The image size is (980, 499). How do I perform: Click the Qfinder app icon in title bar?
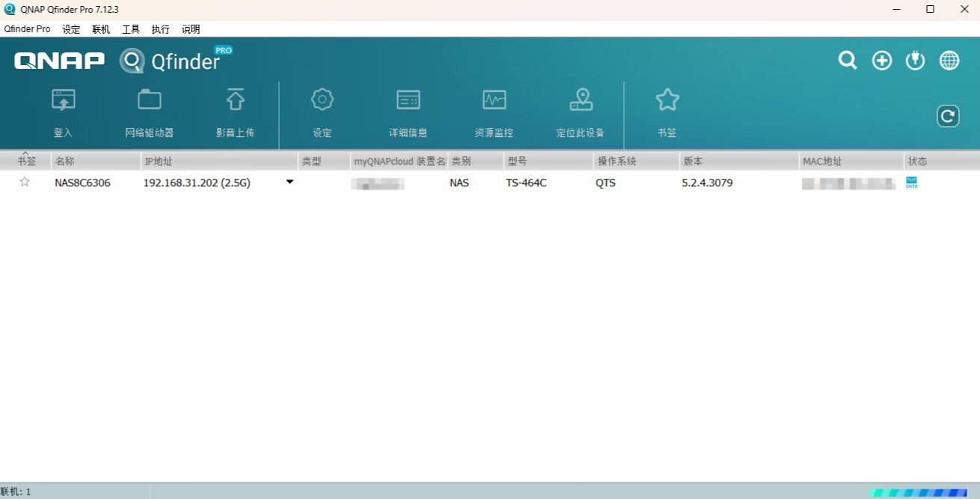[x=10, y=9]
